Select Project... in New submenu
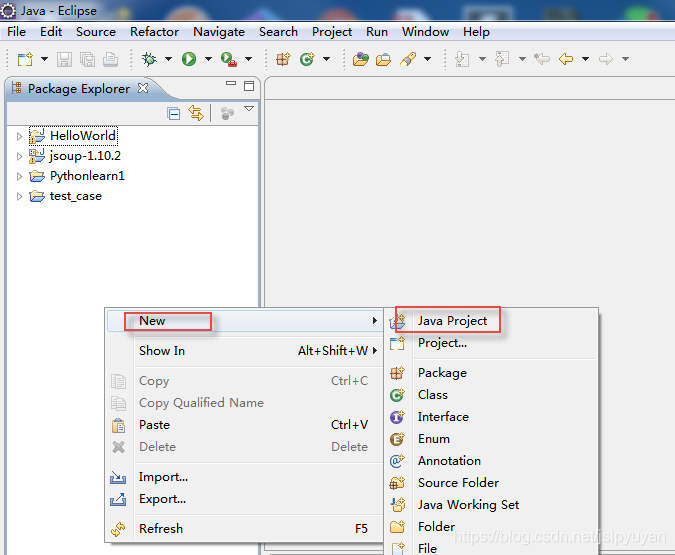 [491, 343]
